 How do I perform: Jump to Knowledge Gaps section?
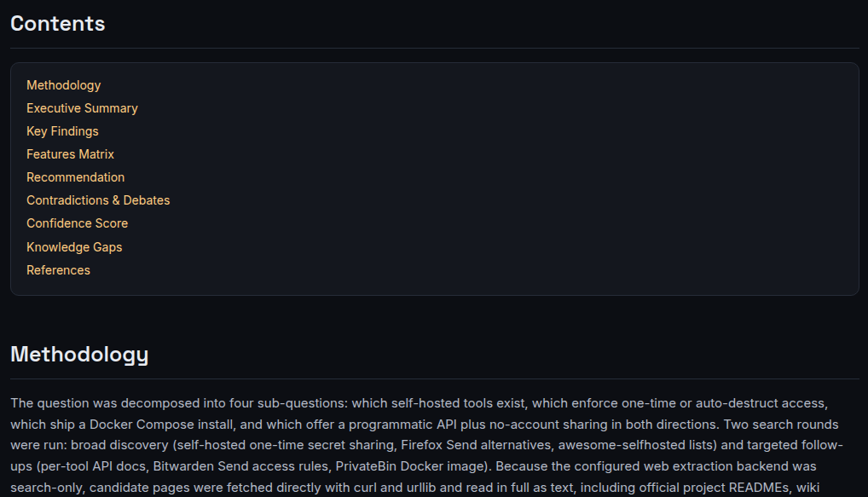(x=74, y=247)
